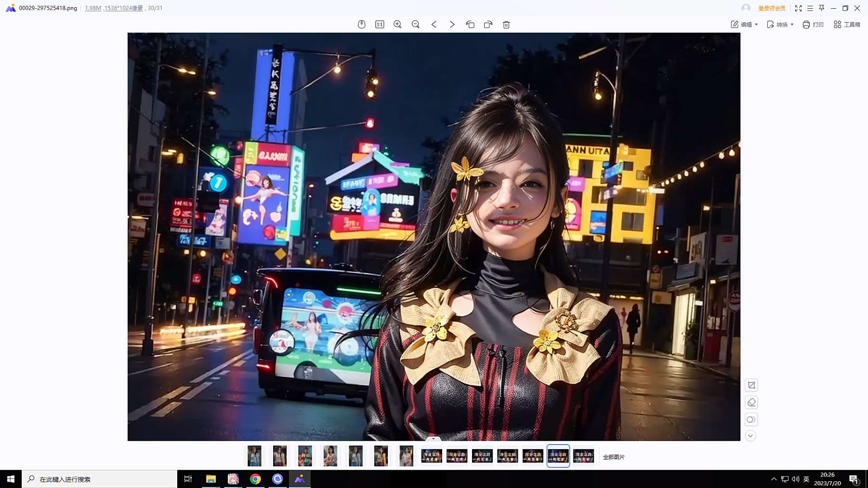The image size is (868, 488).
Task: Open the 编辑 dropdown menu
Action: (x=744, y=25)
